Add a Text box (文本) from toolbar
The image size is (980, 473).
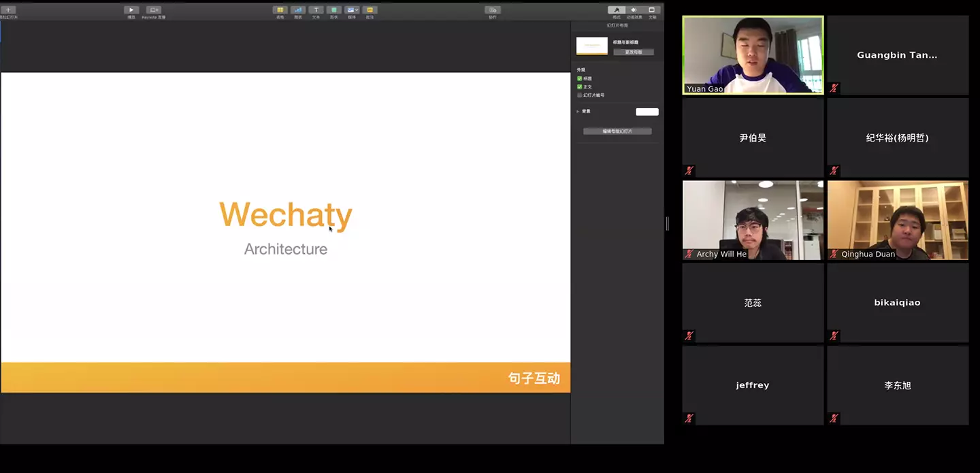point(316,10)
